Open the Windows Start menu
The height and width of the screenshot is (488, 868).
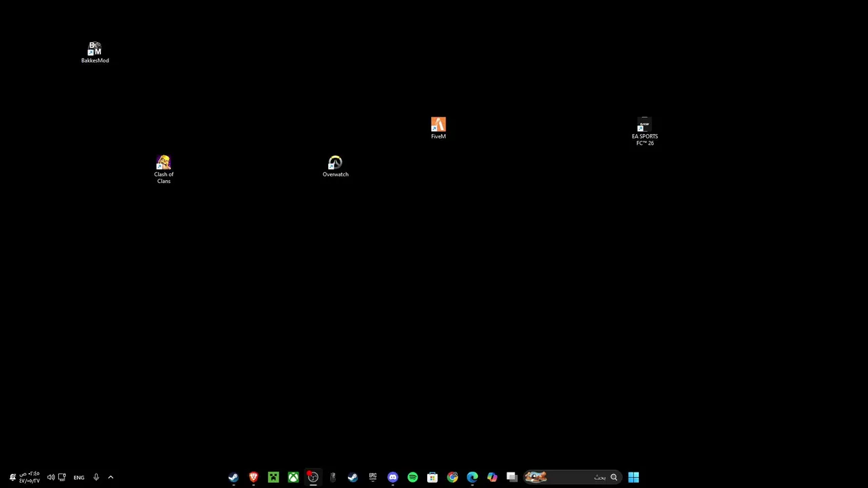[x=633, y=477]
